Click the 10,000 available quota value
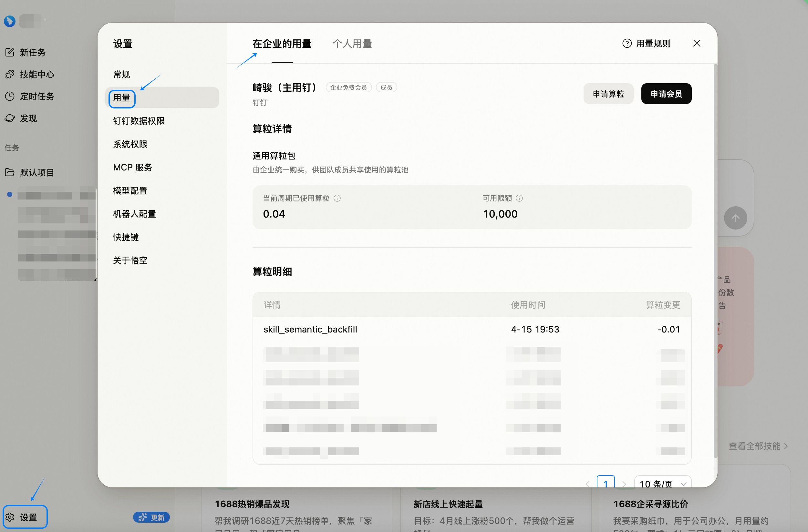The width and height of the screenshot is (808, 532). [500, 214]
